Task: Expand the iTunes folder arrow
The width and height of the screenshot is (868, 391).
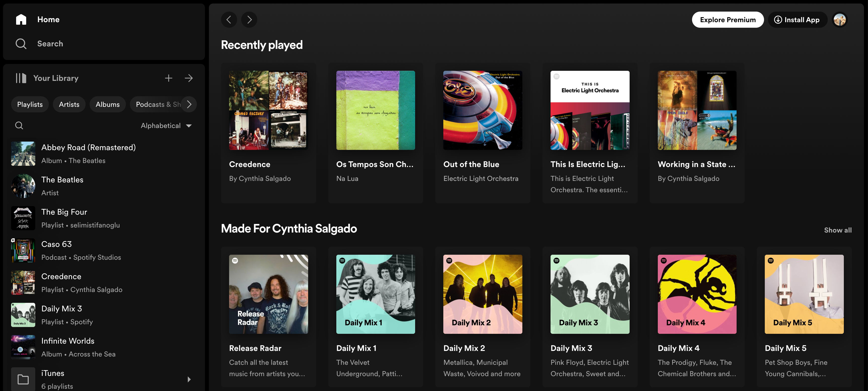Action: click(189, 379)
